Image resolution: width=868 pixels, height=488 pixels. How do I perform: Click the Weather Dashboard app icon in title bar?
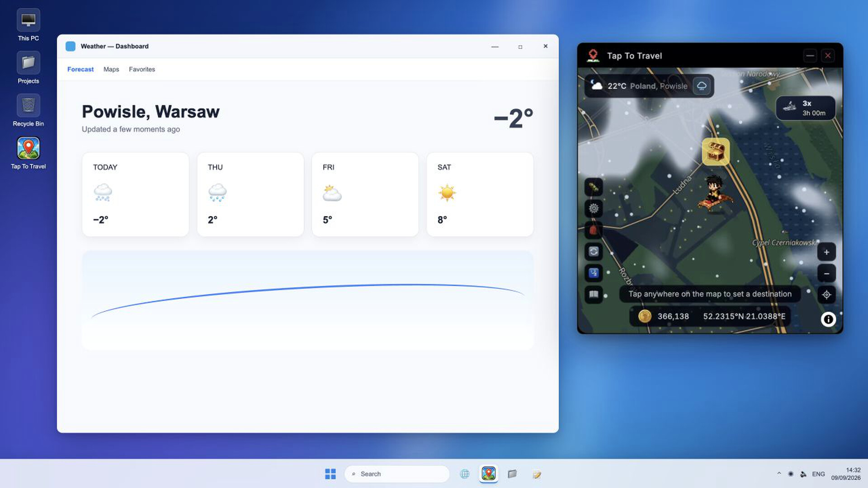pyautogui.click(x=71, y=46)
